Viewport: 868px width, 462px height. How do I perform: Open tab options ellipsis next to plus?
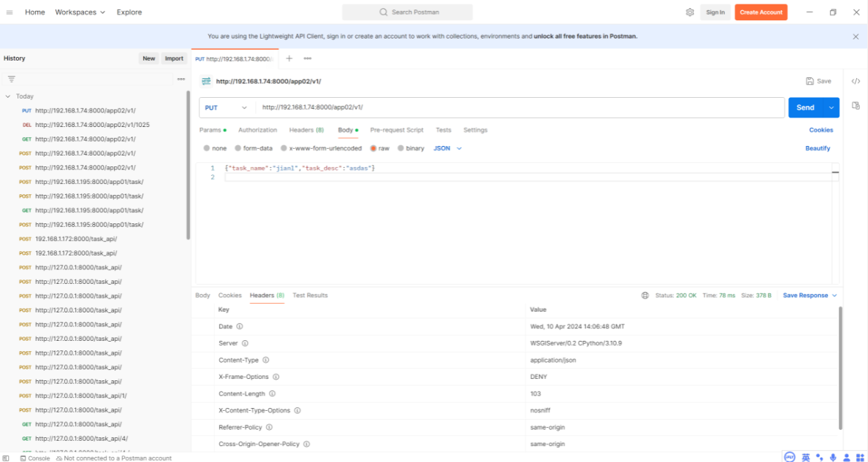coord(307,58)
